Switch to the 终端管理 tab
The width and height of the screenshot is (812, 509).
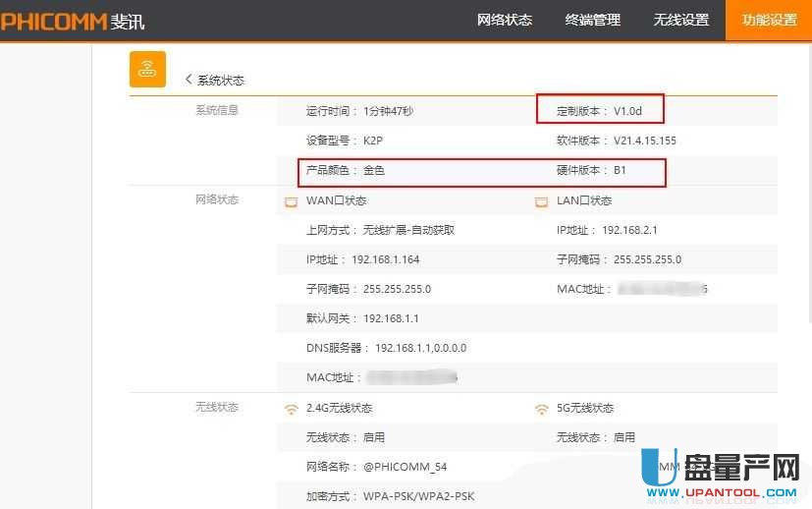pos(593,21)
